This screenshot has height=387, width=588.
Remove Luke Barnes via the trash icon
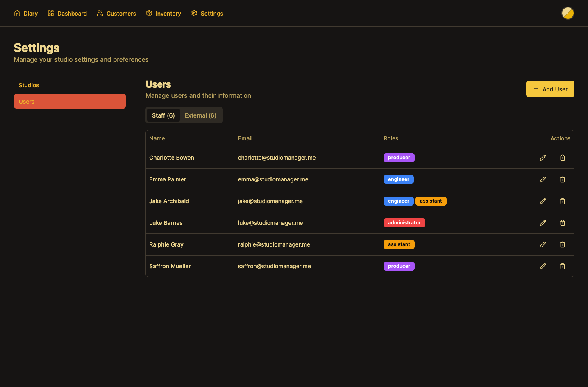tap(562, 223)
